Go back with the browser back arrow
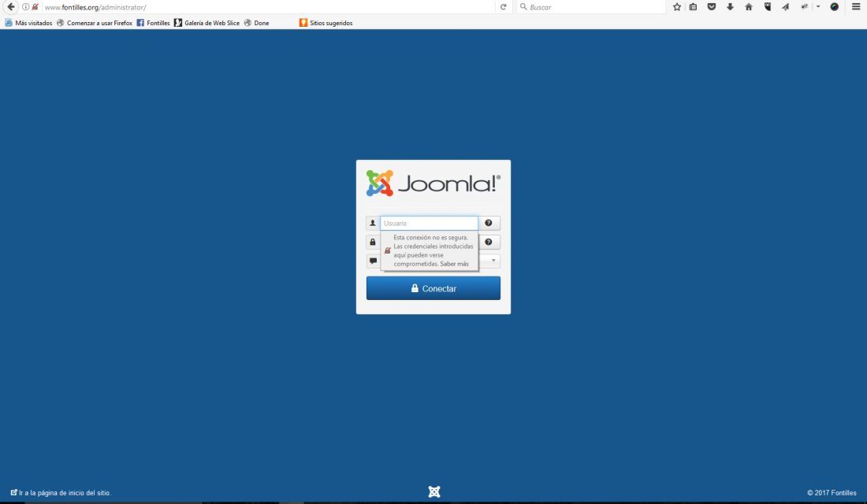Screen dimensions: 867x504 point(11,7)
